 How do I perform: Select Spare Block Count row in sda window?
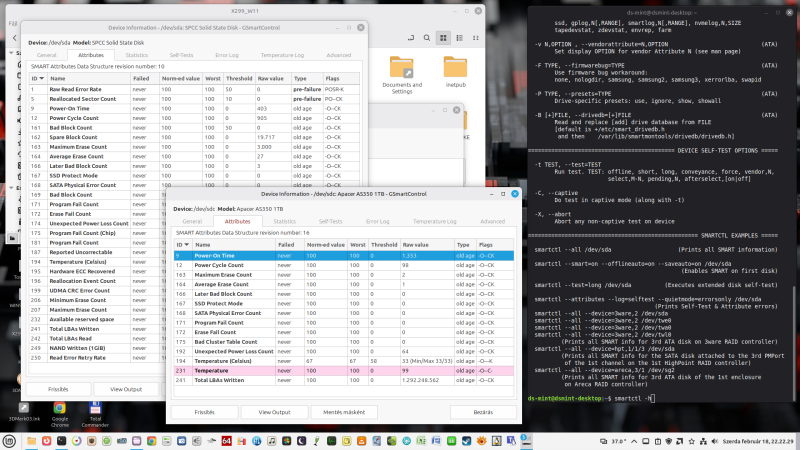tap(194, 137)
